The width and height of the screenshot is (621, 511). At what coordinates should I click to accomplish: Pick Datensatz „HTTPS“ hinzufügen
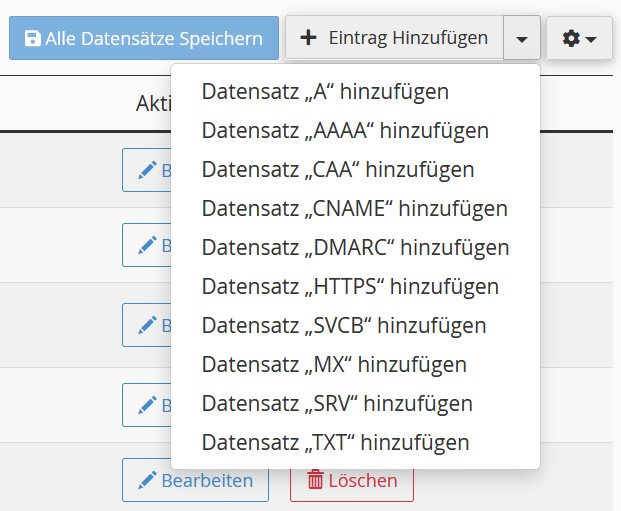pyautogui.click(x=355, y=286)
